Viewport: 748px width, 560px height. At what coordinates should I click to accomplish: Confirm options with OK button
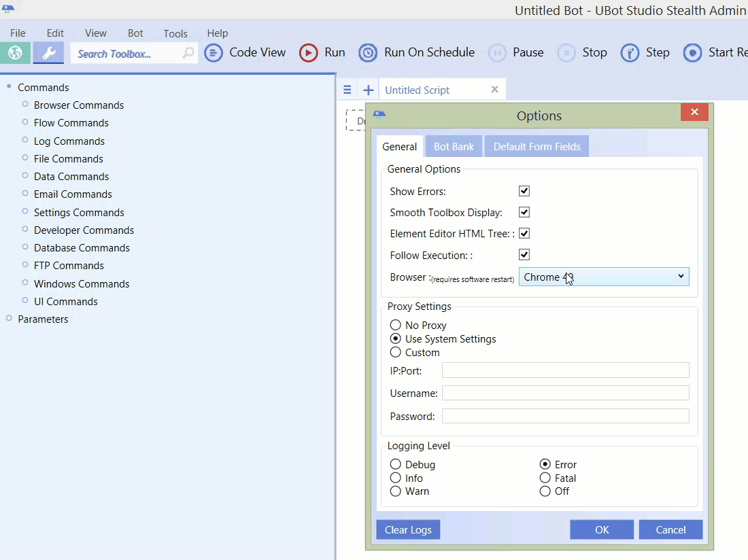(x=602, y=529)
